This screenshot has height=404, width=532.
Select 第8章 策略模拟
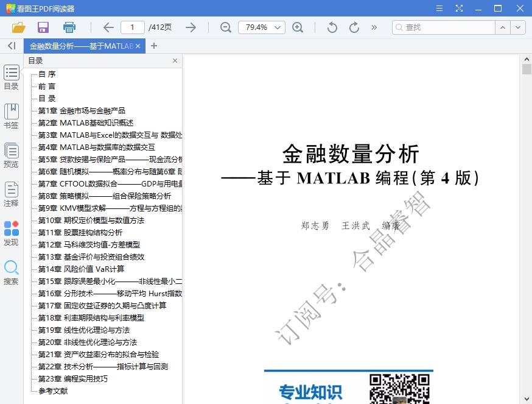(105, 196)
